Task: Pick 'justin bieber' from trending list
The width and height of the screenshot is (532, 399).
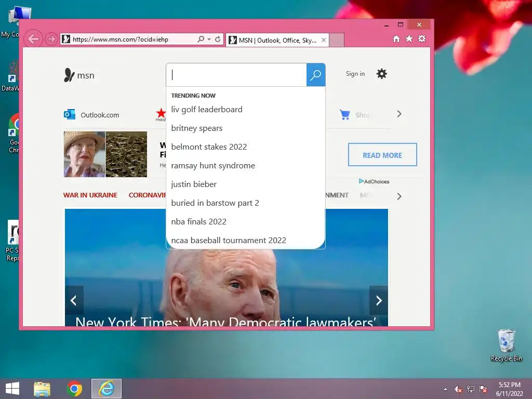Action: coord(194,184)
